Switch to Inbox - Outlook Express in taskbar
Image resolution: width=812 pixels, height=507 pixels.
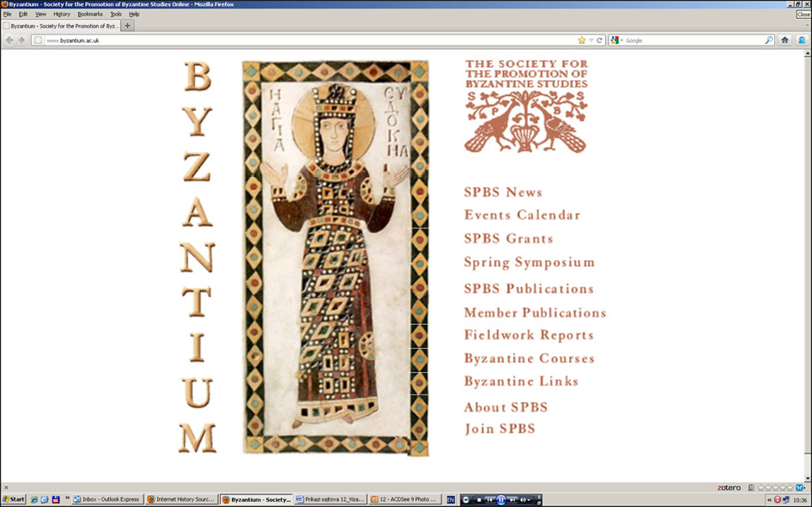106,499
